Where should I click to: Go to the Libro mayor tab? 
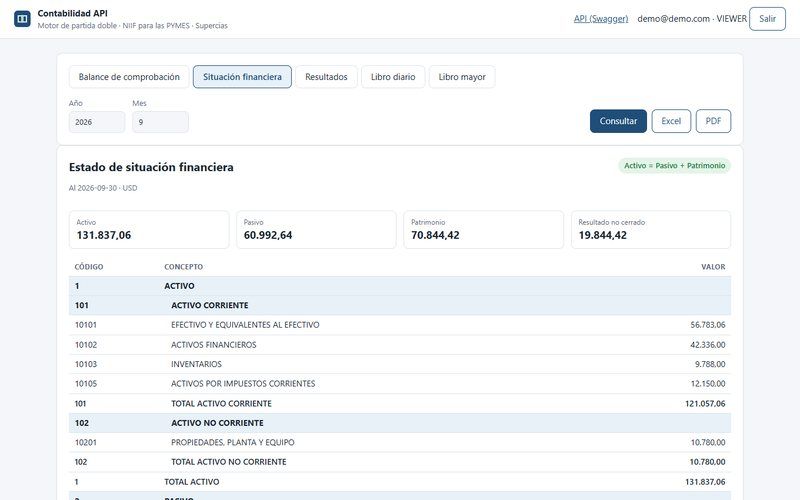[462, 77]
